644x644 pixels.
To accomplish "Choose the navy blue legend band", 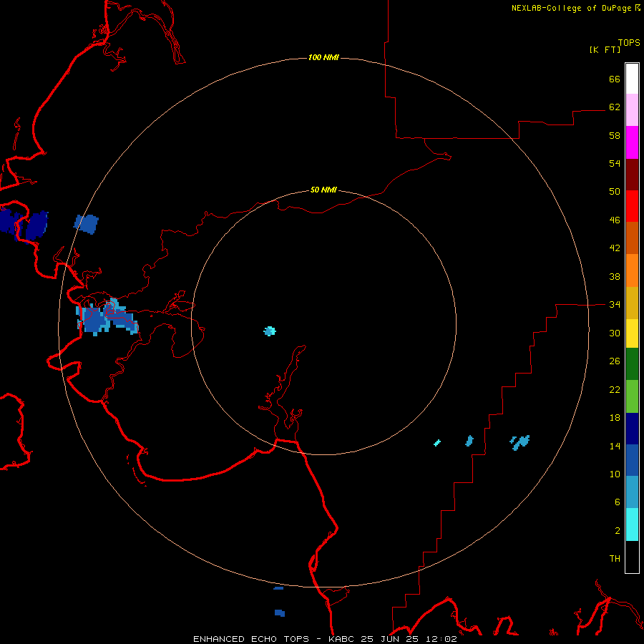I will (632, 429).
